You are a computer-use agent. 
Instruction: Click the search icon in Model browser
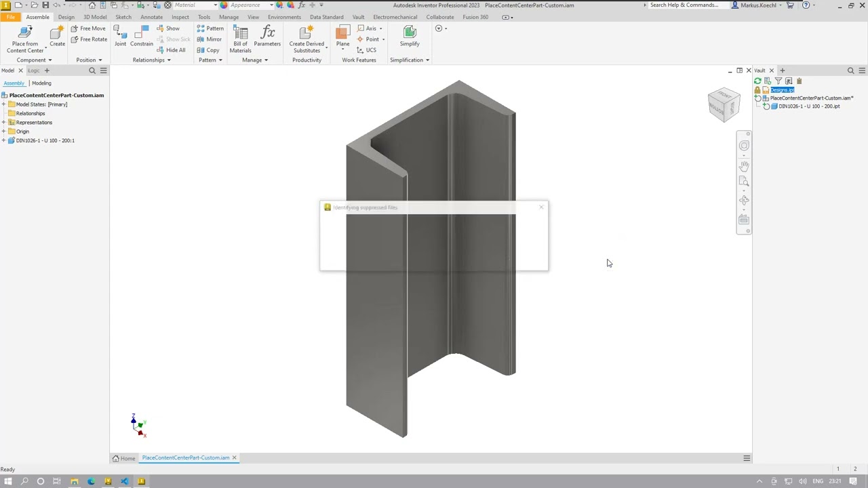coord(92,70)
